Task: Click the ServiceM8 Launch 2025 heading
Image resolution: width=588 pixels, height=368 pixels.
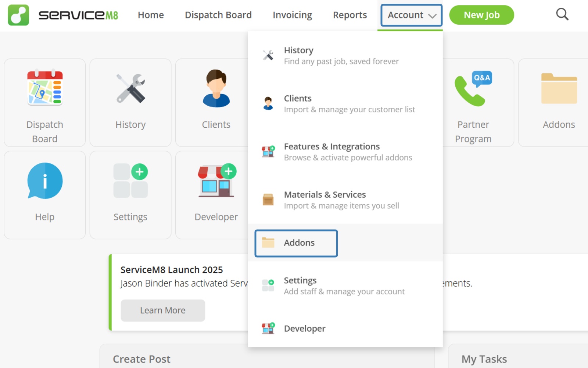Action: (x=172, y=270)
